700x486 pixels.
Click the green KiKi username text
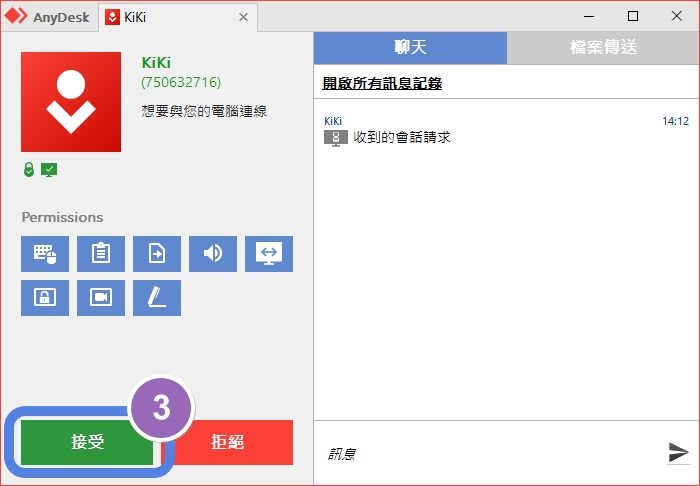tap(156, 63)
